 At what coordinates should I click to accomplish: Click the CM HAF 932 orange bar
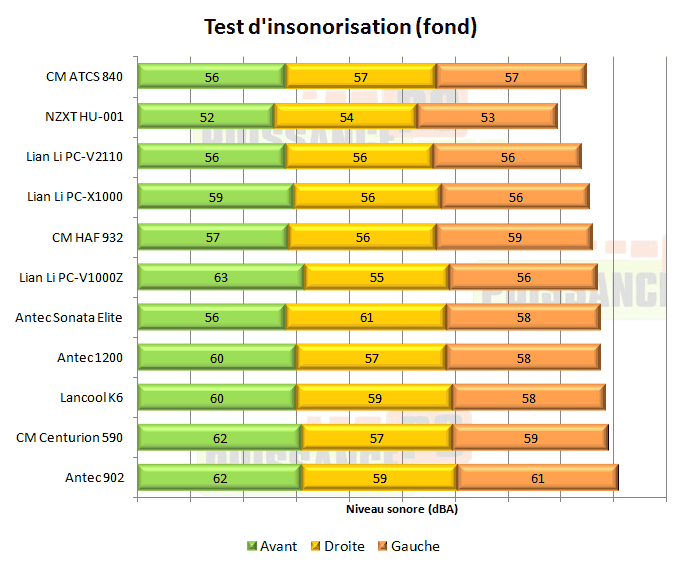(513, 236)
